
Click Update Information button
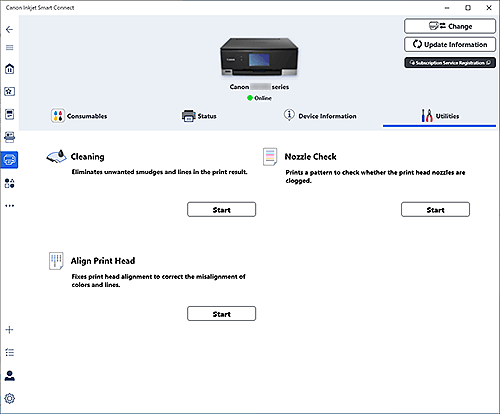coord(450,44)
